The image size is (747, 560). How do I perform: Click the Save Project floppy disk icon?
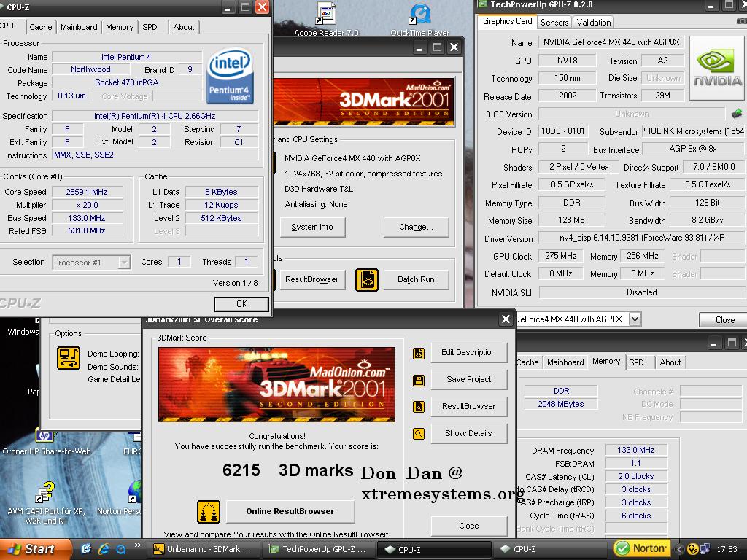coord(418,380)
